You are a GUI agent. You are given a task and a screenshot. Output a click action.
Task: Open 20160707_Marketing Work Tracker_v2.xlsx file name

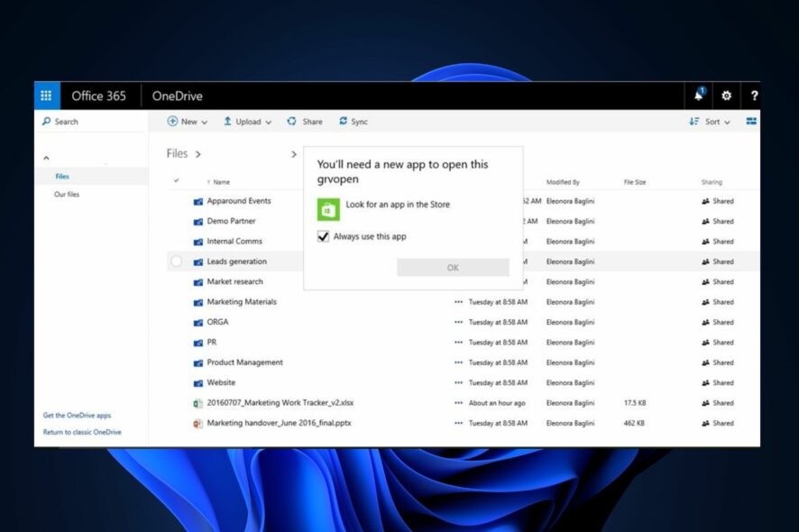[280, 402]
